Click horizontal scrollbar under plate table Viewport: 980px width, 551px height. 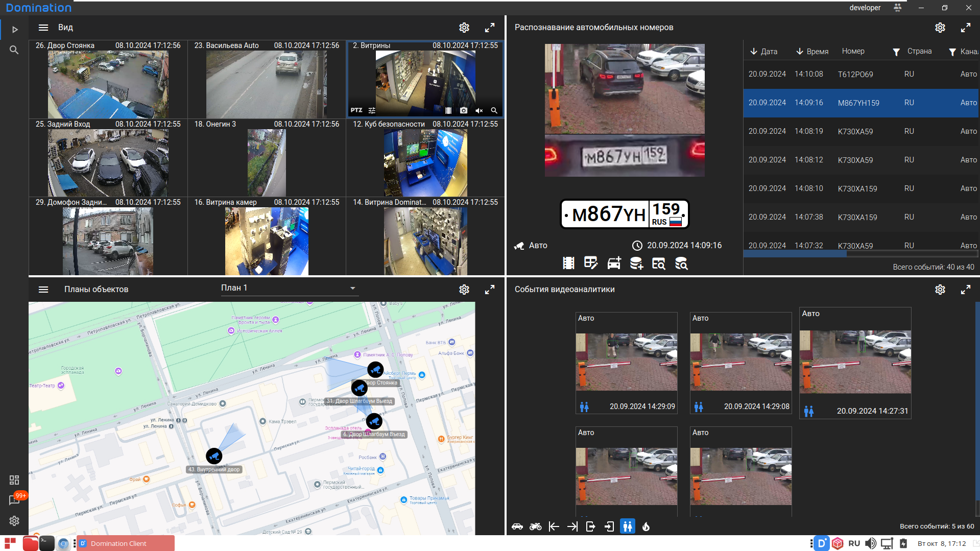click(x=795, y=253)
